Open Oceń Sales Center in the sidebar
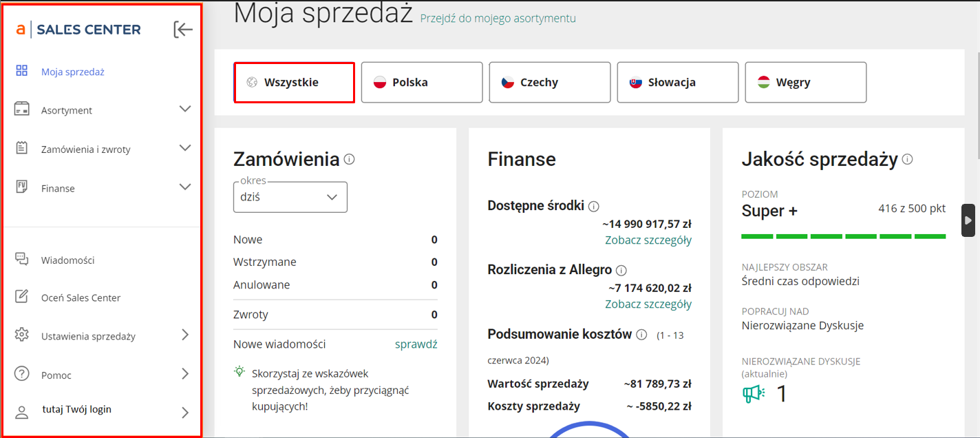 pos(81,298)
